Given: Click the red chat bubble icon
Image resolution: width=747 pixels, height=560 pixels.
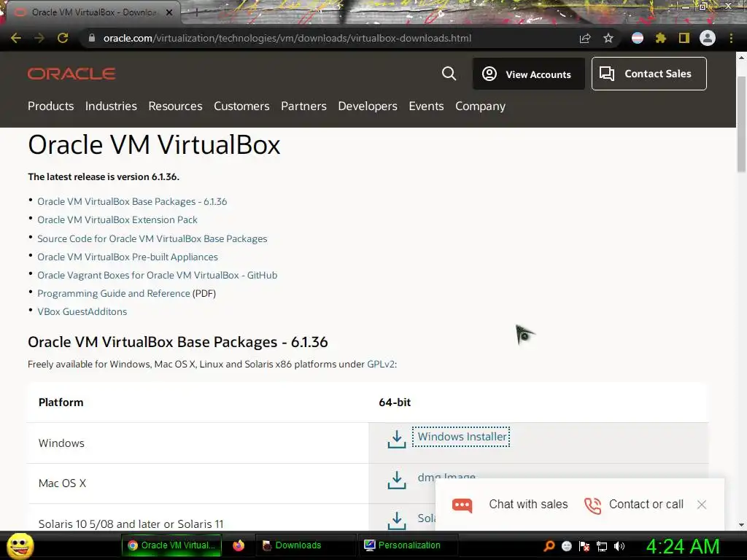Looking at the screenshot, I should pyautogui.click(x=462, y=505).
